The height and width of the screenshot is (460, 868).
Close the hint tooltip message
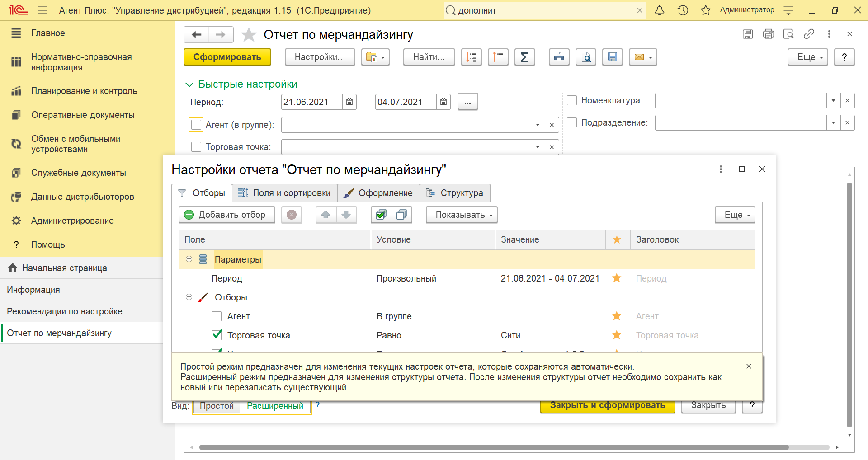[x=749, y=366]
